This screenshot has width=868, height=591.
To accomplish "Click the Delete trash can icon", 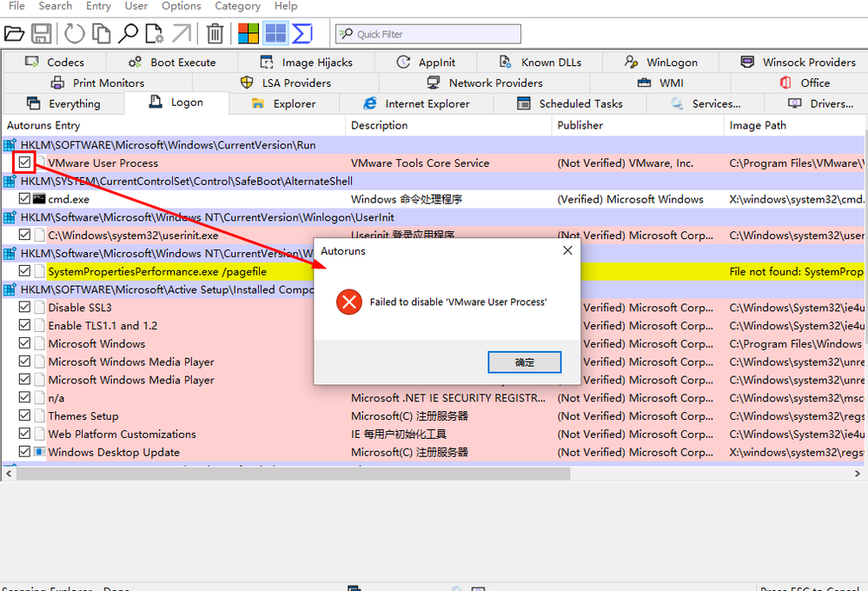I will pos(215,34).
